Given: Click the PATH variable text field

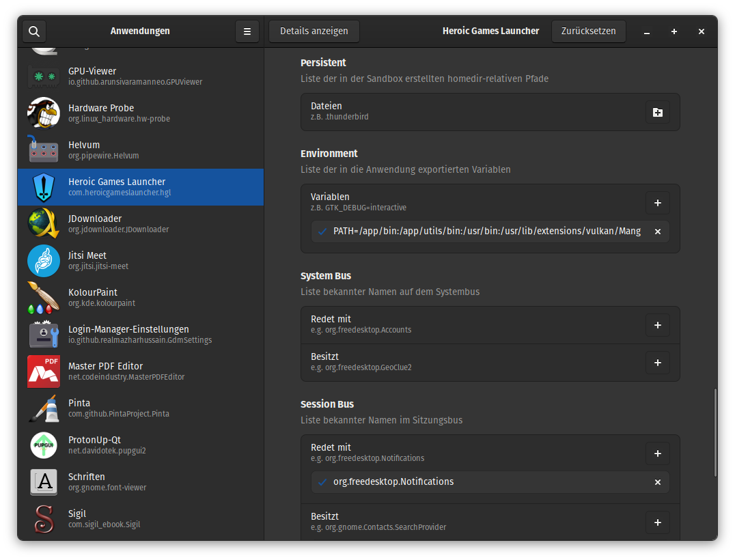Looking at the screenshot, I should [x=486, y=232].
